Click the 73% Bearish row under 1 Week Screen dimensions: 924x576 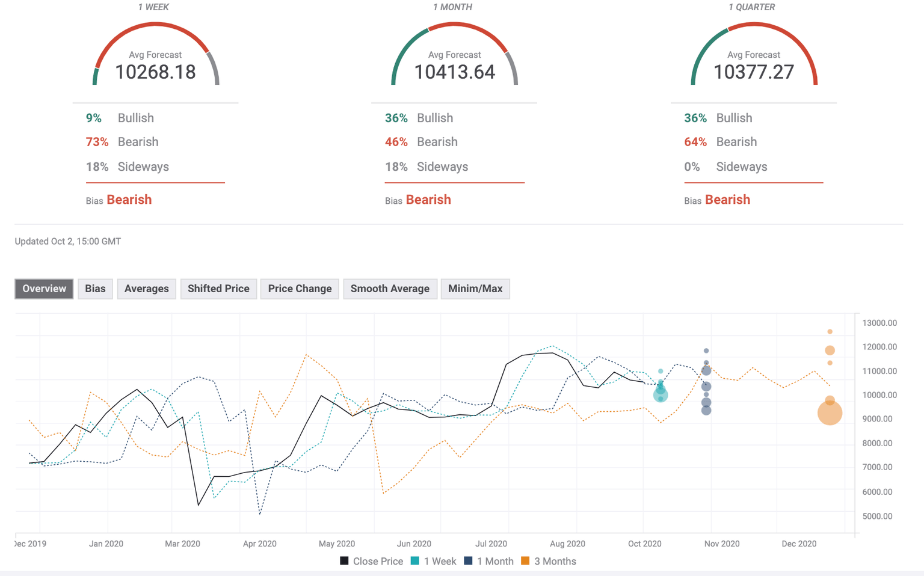click(123, 142)
